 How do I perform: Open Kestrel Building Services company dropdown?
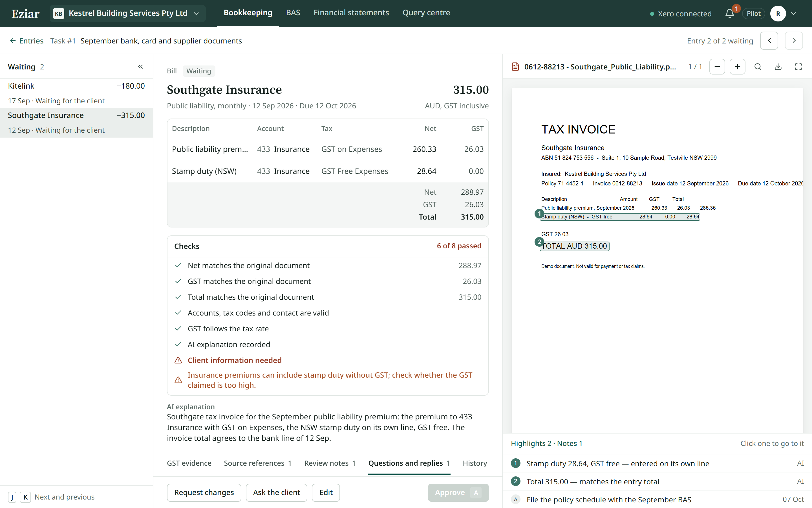pos(127,14)
